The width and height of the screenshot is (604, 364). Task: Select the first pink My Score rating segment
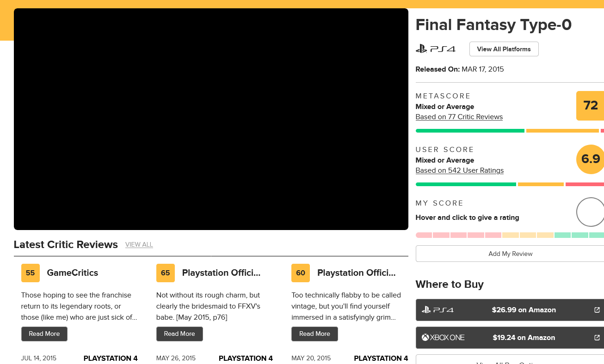pos(424,235)
